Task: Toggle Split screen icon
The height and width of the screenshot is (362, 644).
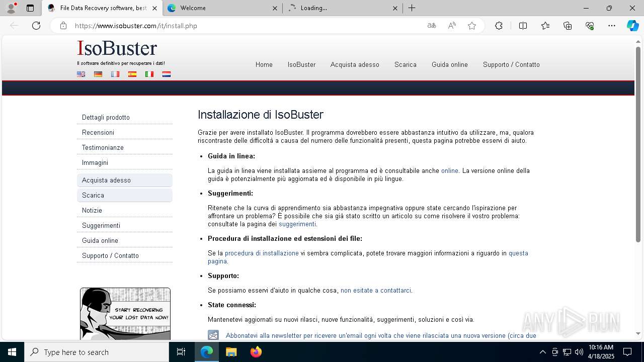Action: click(523, 26)
